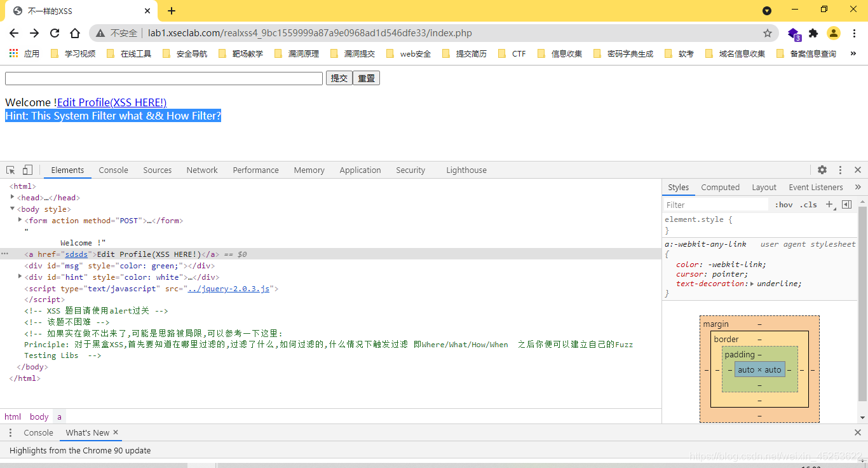Open the Memory tab
The image size is (868, 468).
(309, 170)
